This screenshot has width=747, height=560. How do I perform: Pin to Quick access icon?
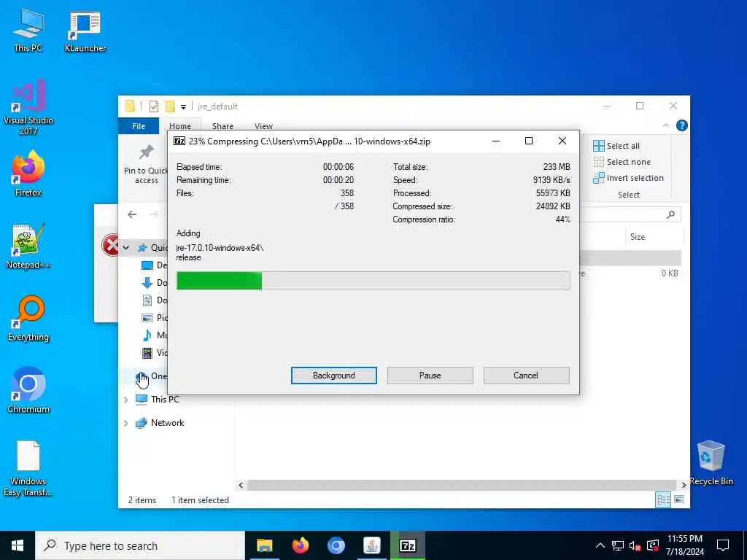[x=146, y=165]
